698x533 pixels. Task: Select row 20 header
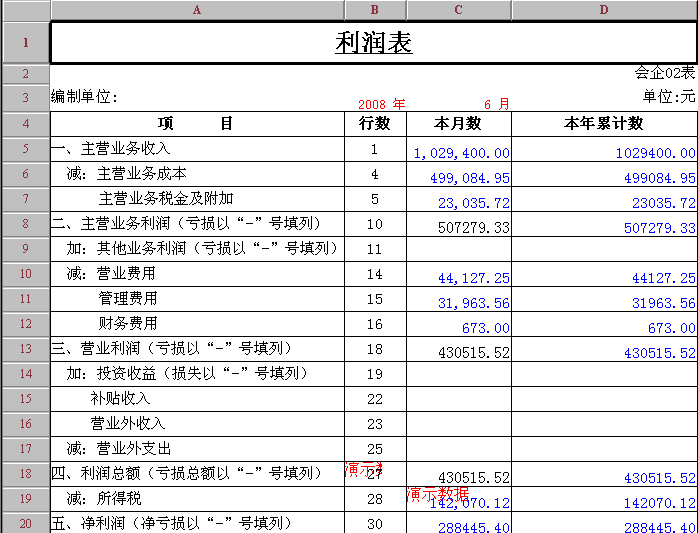tap(26, 523)
